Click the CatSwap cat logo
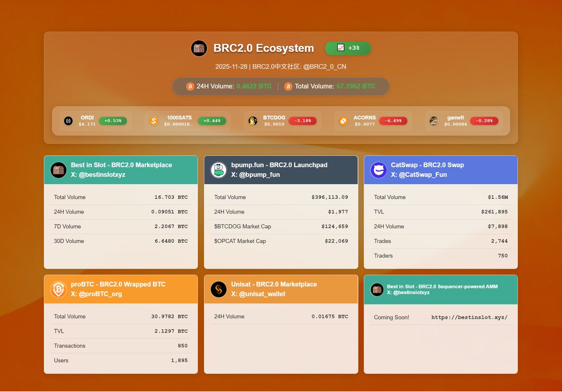Image resolution: width=562 pixels, height=392 pixels. 378,170
